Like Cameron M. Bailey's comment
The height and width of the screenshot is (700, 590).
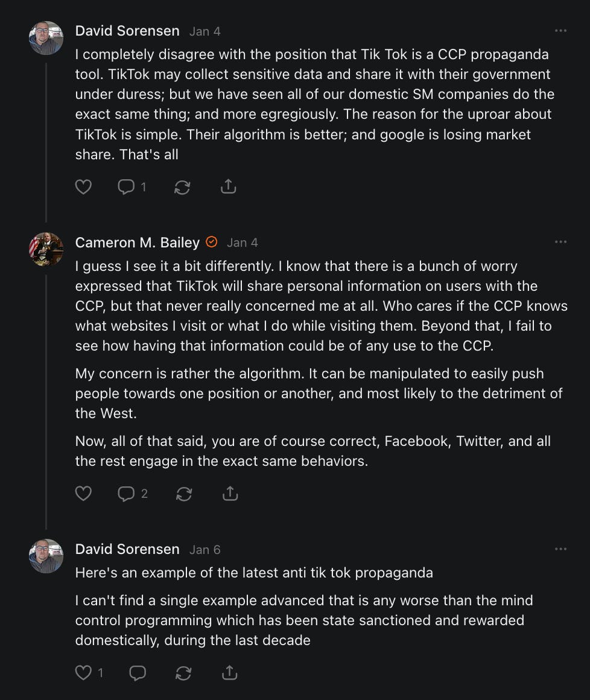(x=83, y=494)
